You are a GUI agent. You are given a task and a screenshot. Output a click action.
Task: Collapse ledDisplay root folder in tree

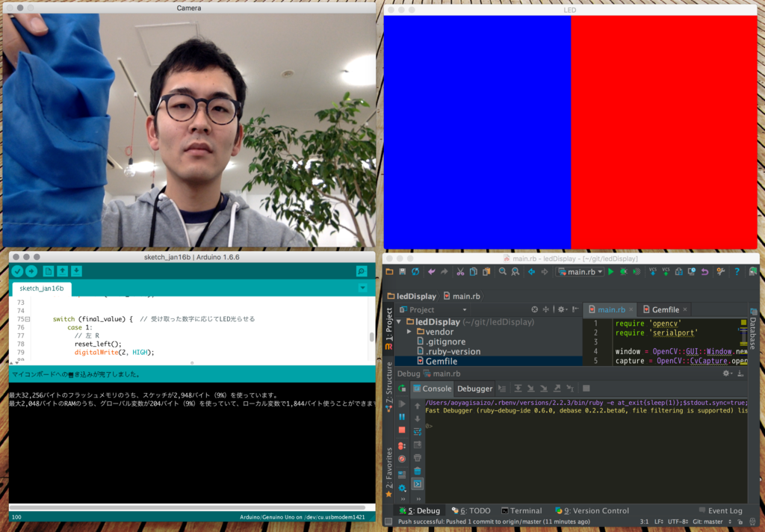(x=399, y=322)
